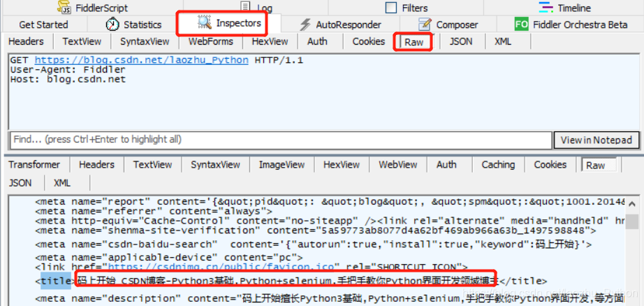Select request JSON inspector tab

[x=461, y=41]
